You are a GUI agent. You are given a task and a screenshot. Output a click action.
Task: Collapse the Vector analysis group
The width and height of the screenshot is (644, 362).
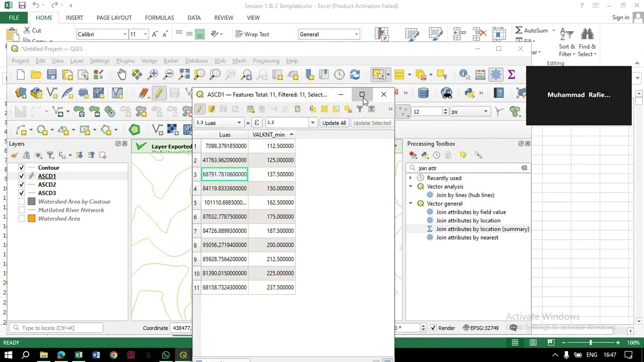(x=411, y=187)
